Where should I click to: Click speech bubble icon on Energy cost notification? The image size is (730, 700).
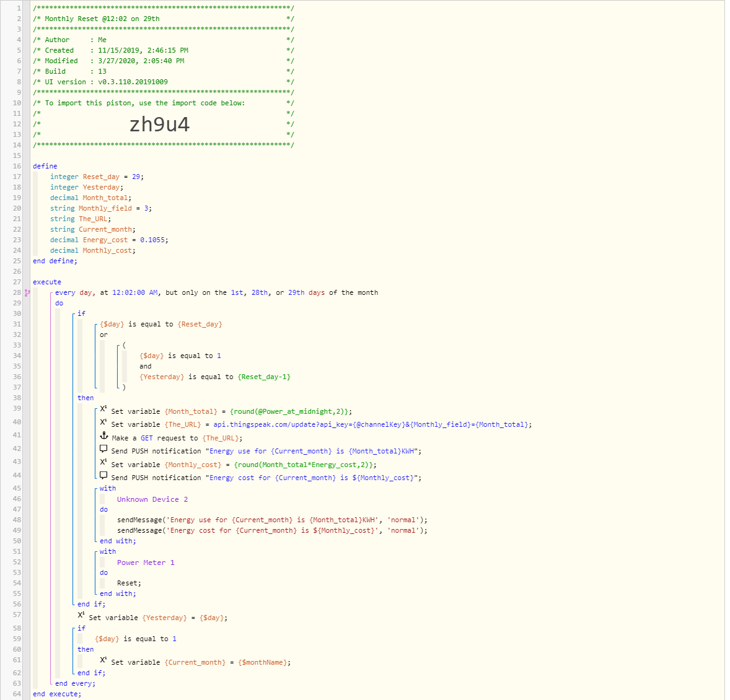coord(103,476)
